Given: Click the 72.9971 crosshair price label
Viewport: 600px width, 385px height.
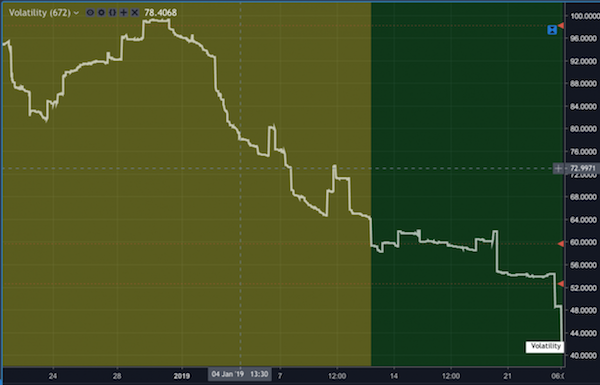Looking at the screenshot, I should click(583, 168).
